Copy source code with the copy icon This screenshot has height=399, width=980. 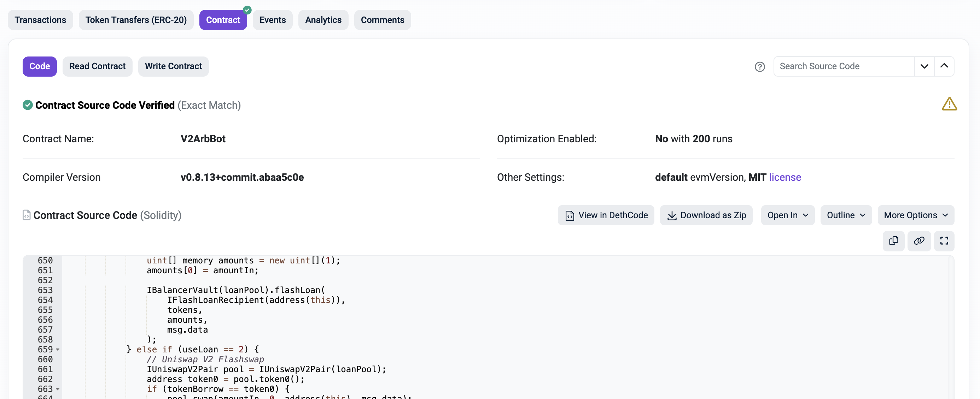(x=893, y=241)
